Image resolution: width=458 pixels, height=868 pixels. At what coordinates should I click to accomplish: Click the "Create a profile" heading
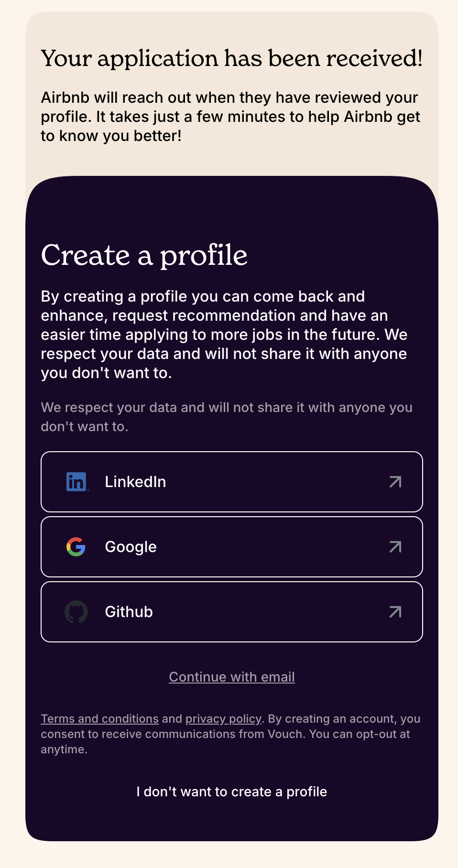(144, 255)
